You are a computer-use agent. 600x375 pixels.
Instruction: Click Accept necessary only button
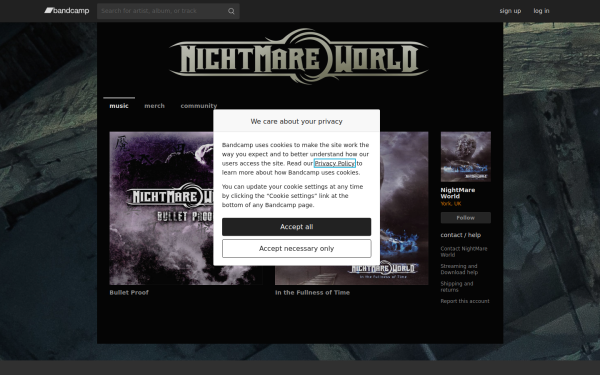297,249
